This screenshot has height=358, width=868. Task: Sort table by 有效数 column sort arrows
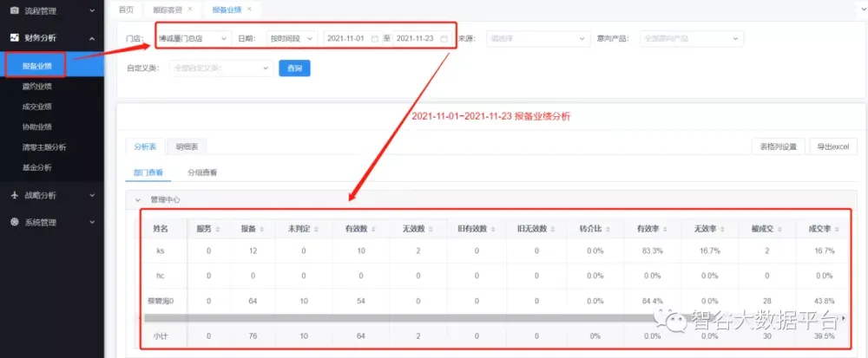click(x=374, y=229)
